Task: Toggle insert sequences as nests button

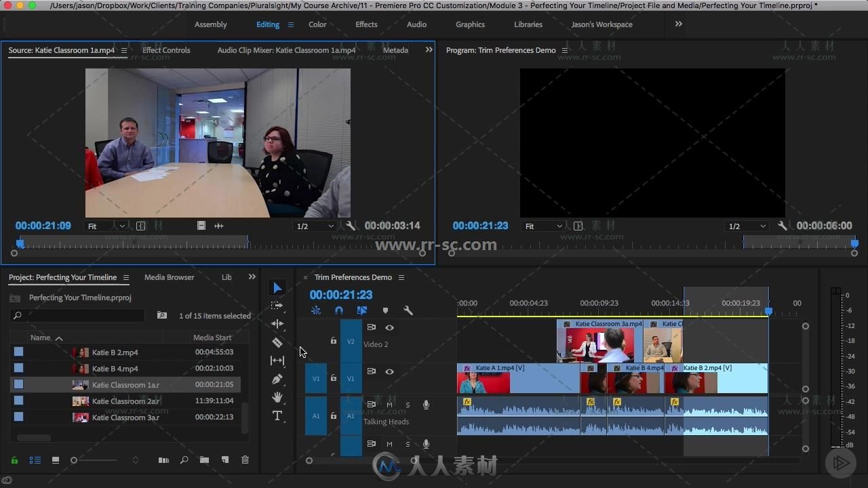Action: pos(316,310)
